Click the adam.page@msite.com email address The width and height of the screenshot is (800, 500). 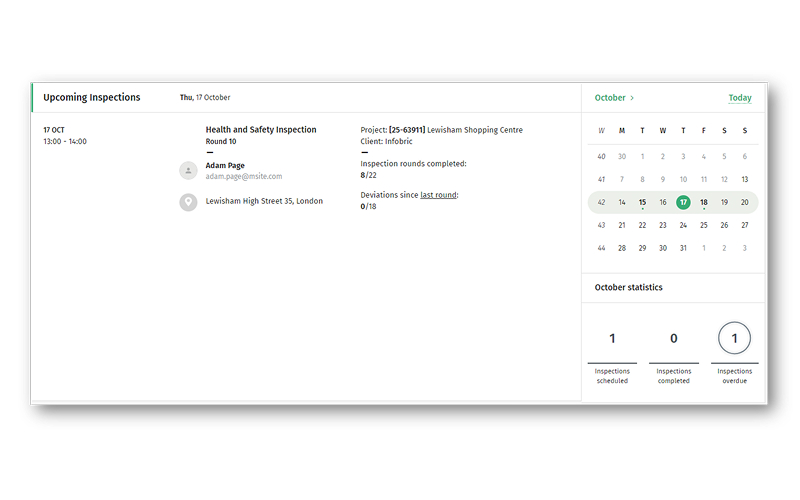pyautogui.click(x=244, y=177)
